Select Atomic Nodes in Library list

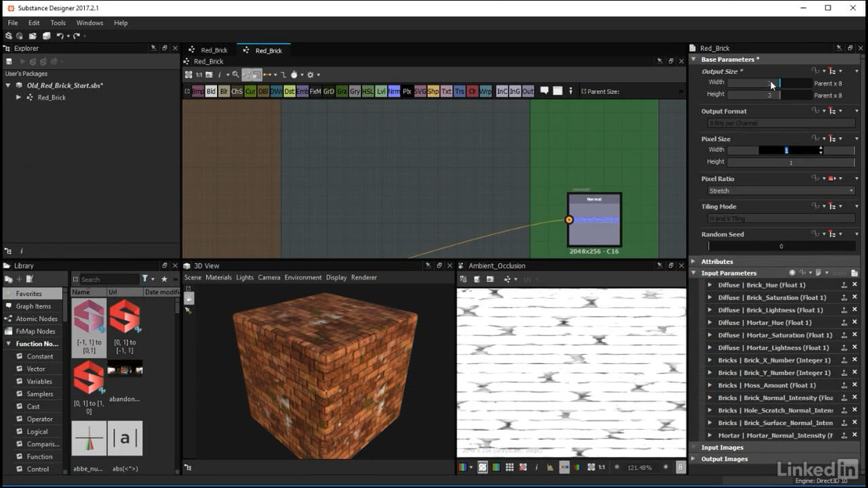tap(37, 319)
